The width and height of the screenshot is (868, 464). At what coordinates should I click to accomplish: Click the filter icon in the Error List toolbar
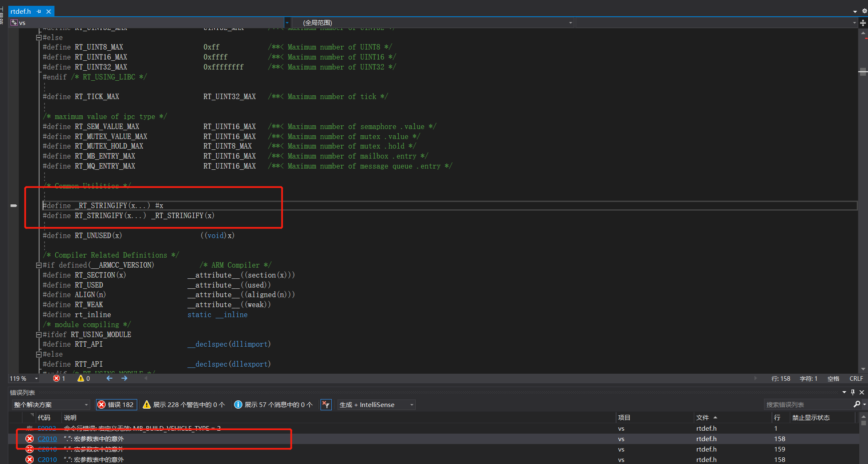(x=326, y=404)
